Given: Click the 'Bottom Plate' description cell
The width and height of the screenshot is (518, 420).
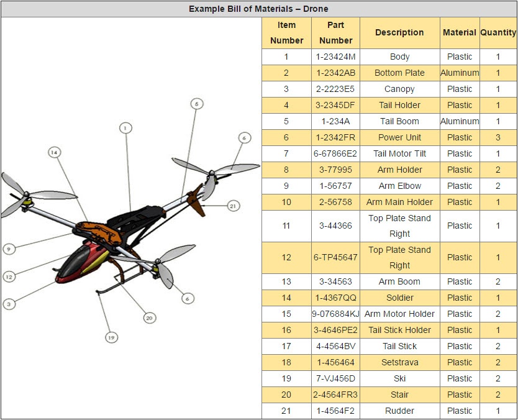Looking at the screenshot, I should (399, 73).
